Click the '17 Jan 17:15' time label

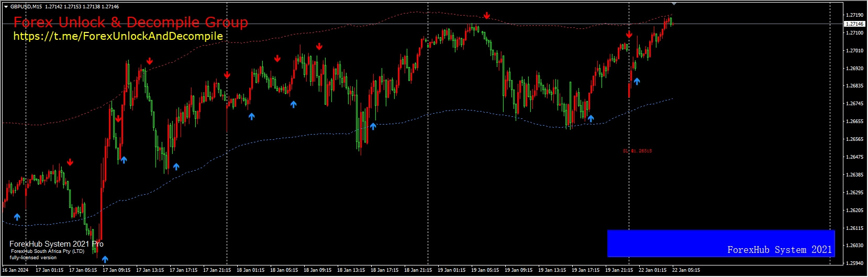(x=183, y=271)
